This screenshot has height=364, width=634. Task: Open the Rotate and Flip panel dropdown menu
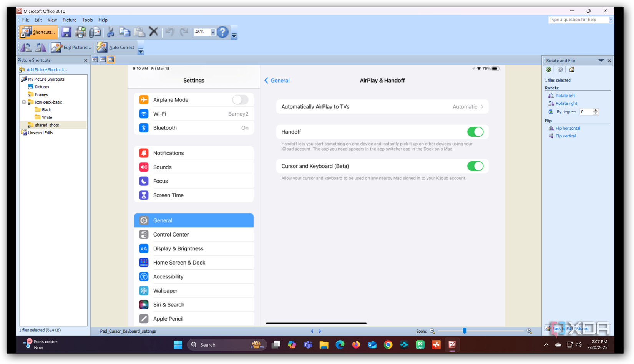click(601, 60)
